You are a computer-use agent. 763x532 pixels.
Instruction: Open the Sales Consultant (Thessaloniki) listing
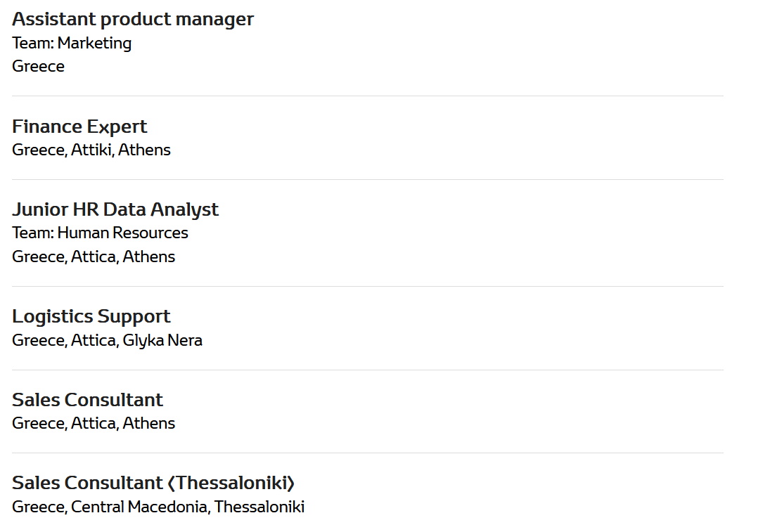coord(153,483)
